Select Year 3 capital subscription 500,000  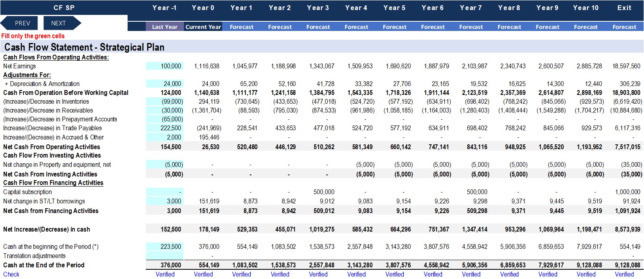tap(324, 192)
